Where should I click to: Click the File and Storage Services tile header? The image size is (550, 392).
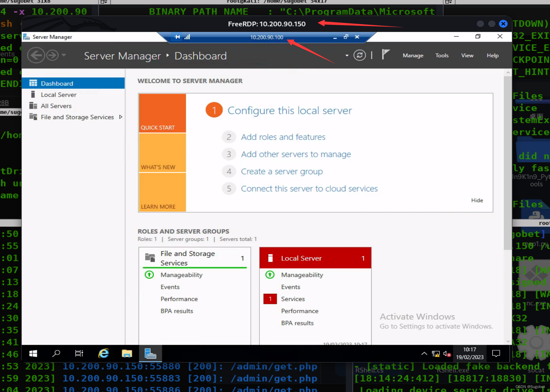coord(195,258)
